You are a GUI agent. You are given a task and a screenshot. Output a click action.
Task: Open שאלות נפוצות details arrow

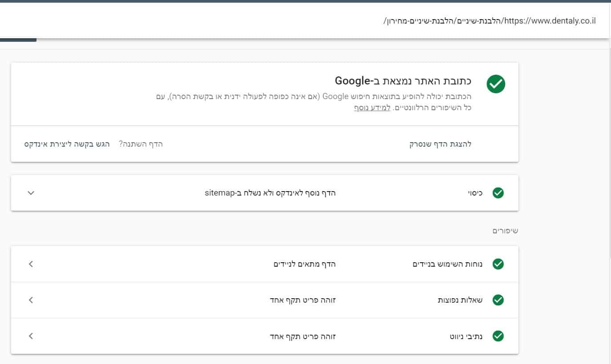tap(31, 300)
